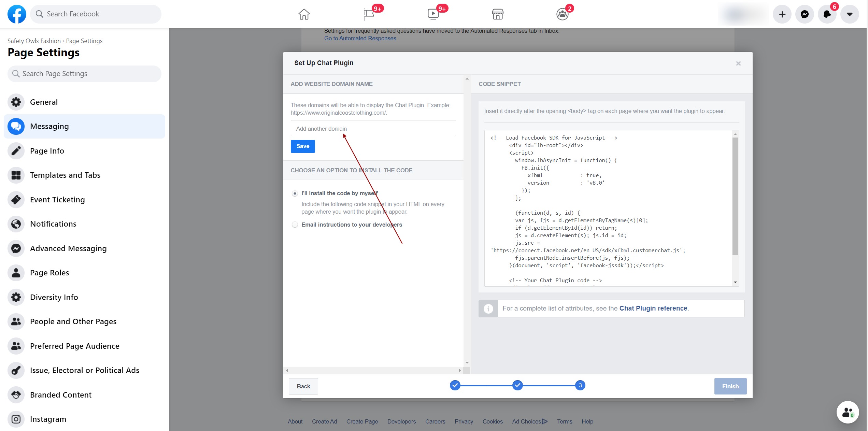Viewport: 868px width, 431px height.
Task: Open Marketplace storefront icon
Action: click(498, 14)
